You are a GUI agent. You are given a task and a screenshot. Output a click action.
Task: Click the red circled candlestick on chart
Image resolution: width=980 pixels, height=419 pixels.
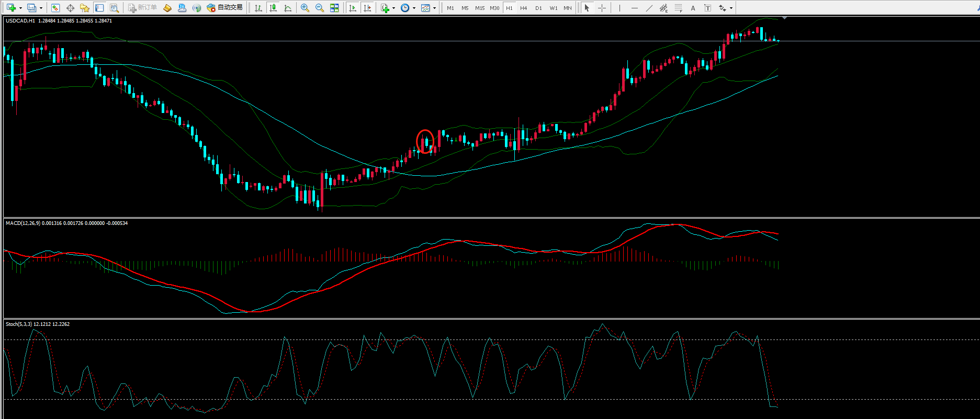[x=425, y=142]
